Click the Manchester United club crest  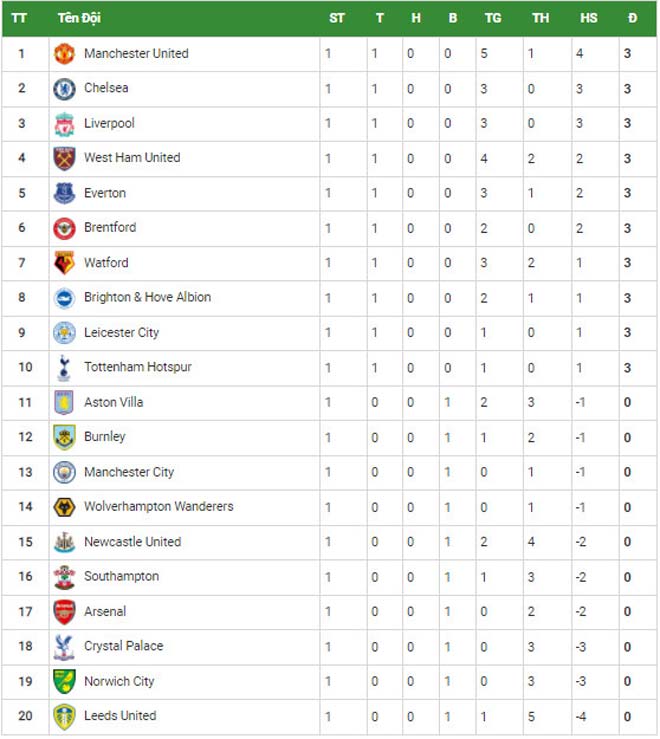(64, 54)
